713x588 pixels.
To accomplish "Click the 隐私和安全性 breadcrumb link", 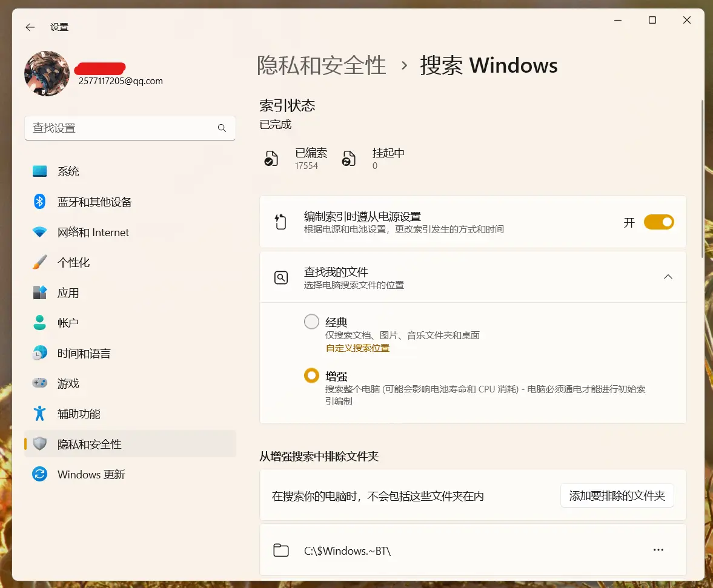I will coord(322,65).
